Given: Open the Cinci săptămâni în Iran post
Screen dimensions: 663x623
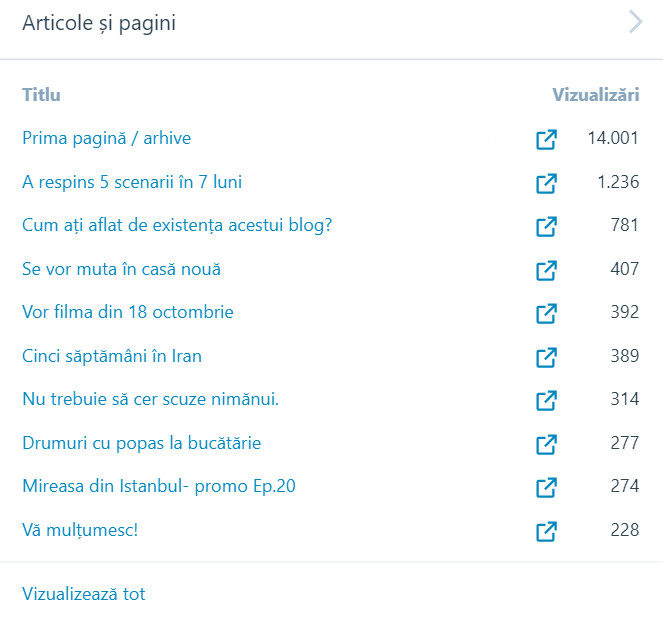Looking at the screenshot, I should pyautogui.click(x=112, y=356).
